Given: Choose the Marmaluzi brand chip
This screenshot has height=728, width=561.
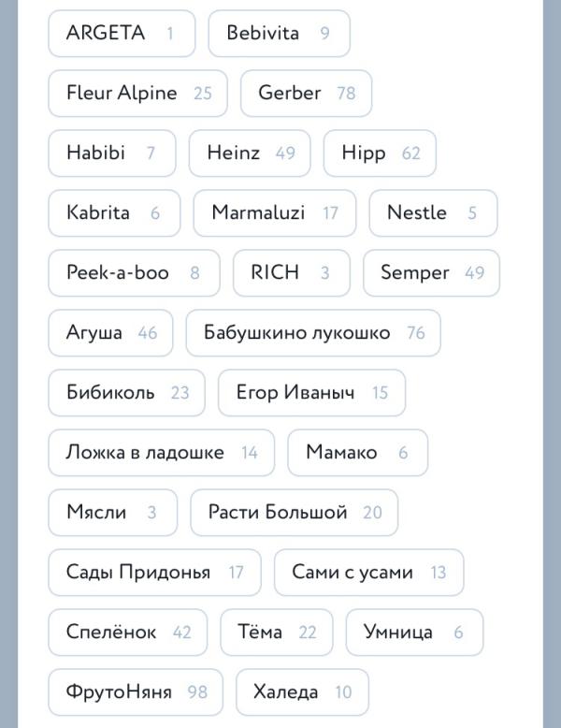Looking at the screenshot, I should coord(275,213).
